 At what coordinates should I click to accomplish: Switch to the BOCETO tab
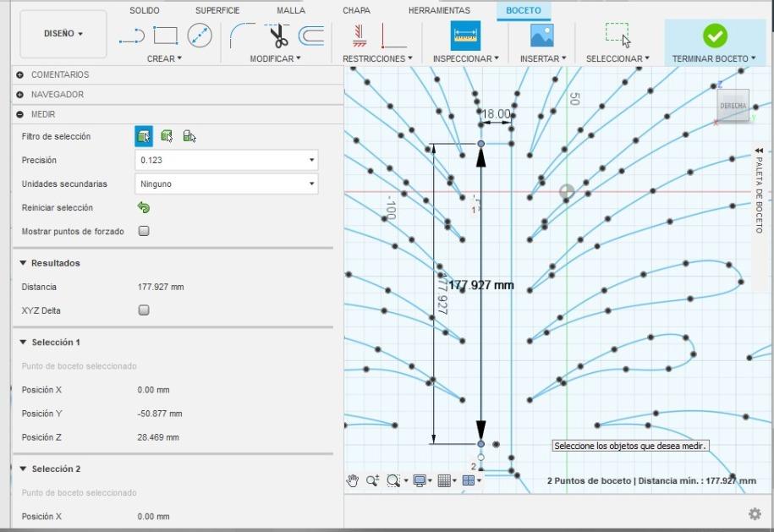[x=524, y=10]
